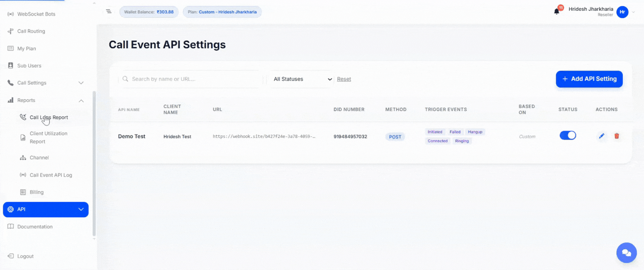Click the Client Utilization Report icon
Image resolution: width=644 pixels, height=270 pixels.
(23, 138)
